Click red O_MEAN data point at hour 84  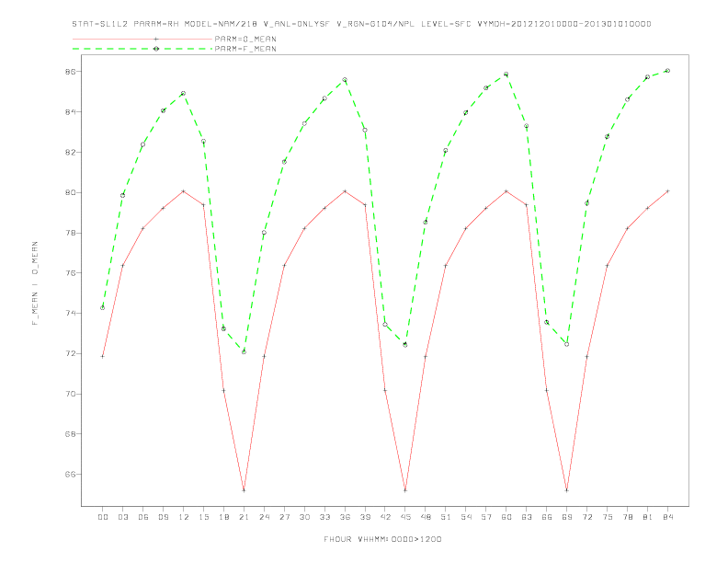click(x=667, y=191)
